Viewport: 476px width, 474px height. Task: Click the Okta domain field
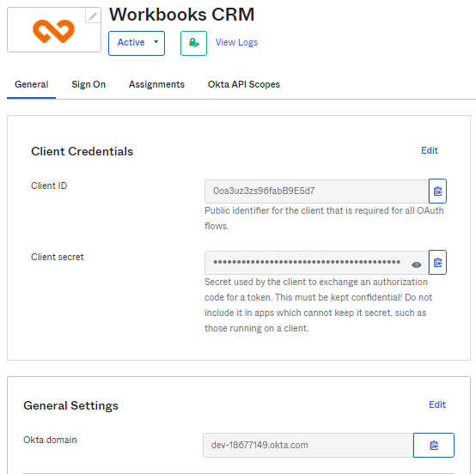point(308,445)
